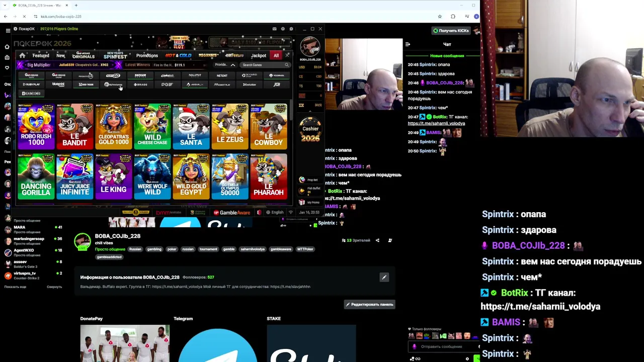Open PokerOK support chat bubble icon

pos(291,29)
